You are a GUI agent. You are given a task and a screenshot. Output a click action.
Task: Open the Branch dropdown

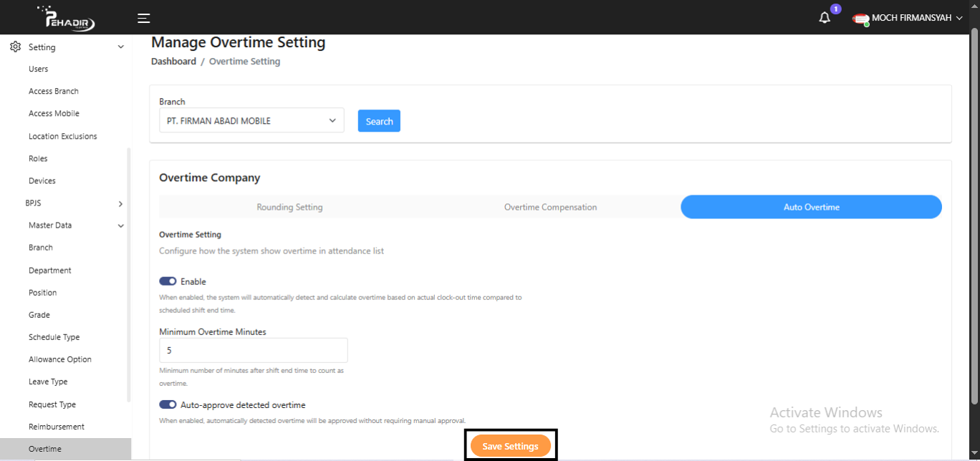251,121
